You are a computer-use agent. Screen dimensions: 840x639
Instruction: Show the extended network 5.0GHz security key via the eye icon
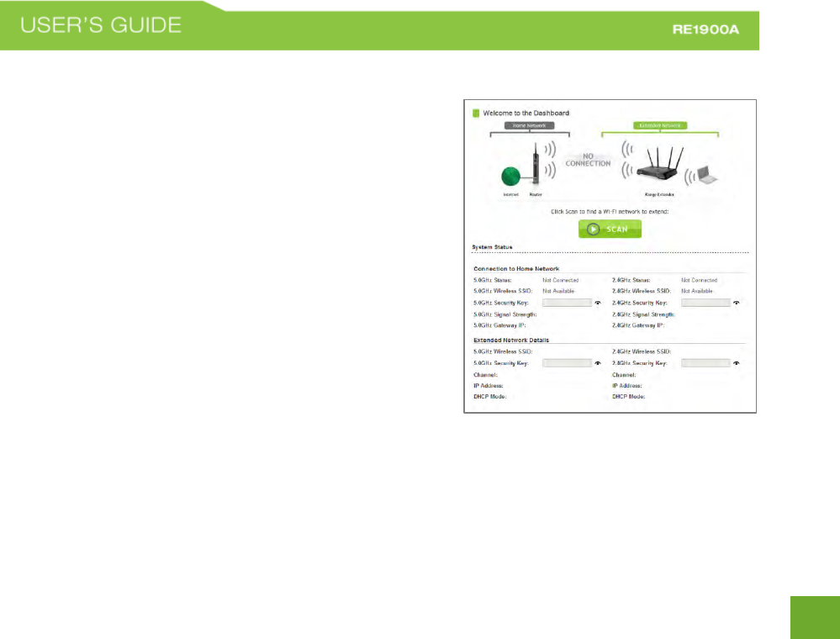(x=598, y=363)
